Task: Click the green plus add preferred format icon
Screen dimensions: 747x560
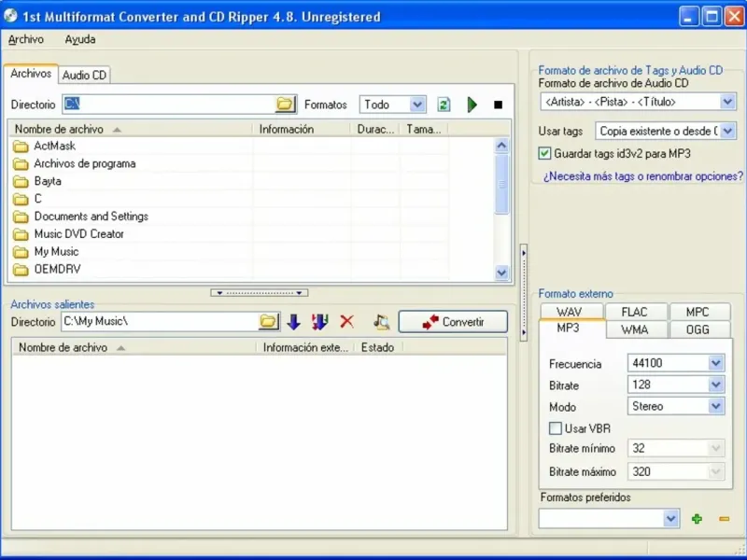Action: point(697,519)
